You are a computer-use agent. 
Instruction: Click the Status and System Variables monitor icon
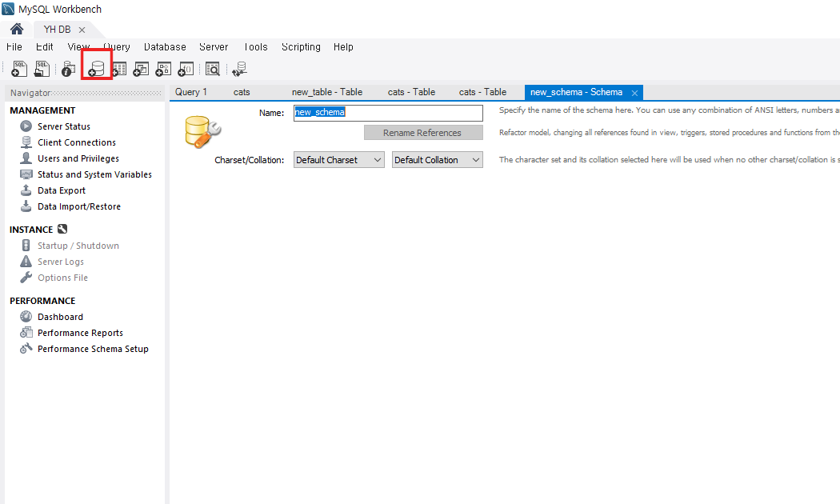26,174
